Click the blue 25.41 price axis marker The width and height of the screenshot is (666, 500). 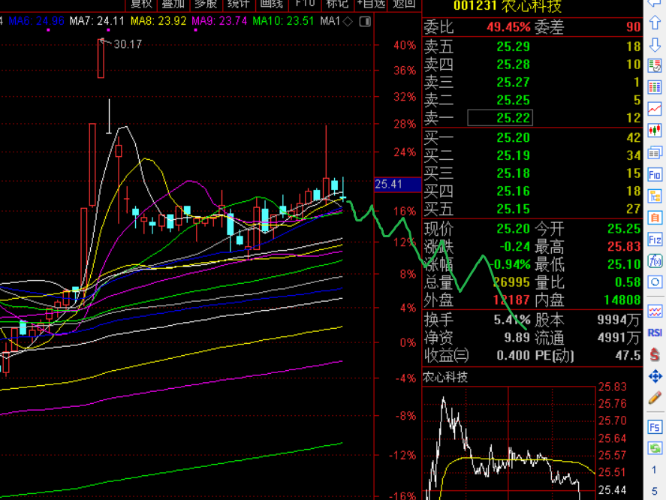point(398,184)
